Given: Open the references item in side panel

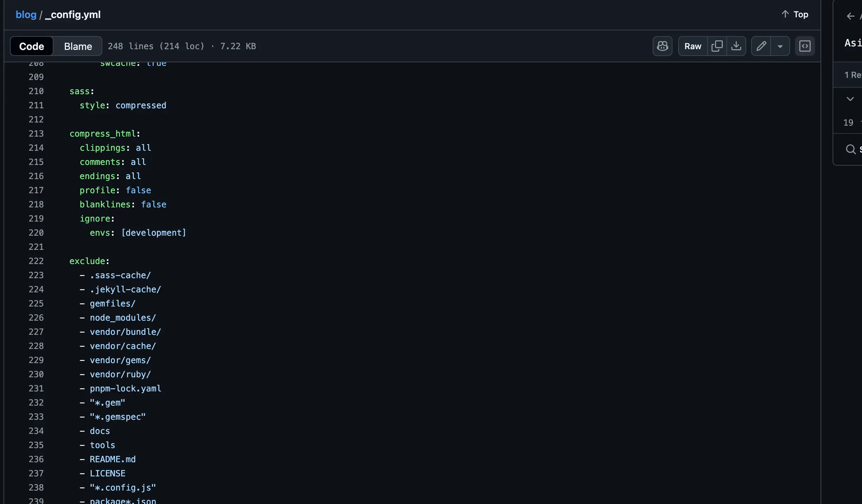Looking at the screenshot, I should click(x=852, y=75).
